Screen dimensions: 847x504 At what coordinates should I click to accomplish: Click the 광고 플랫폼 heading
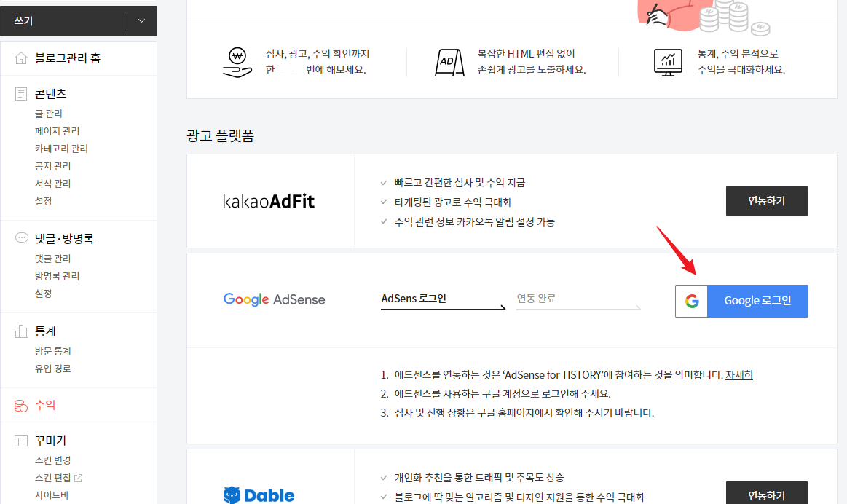pos(221,135)
